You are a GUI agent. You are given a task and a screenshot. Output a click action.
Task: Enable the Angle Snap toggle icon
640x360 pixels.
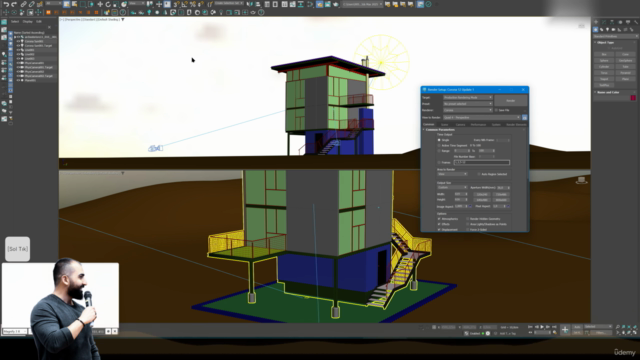[184, 4]
